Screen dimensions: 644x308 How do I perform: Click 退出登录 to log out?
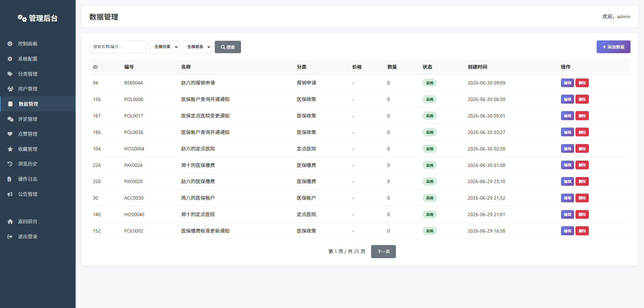[38, 237]
